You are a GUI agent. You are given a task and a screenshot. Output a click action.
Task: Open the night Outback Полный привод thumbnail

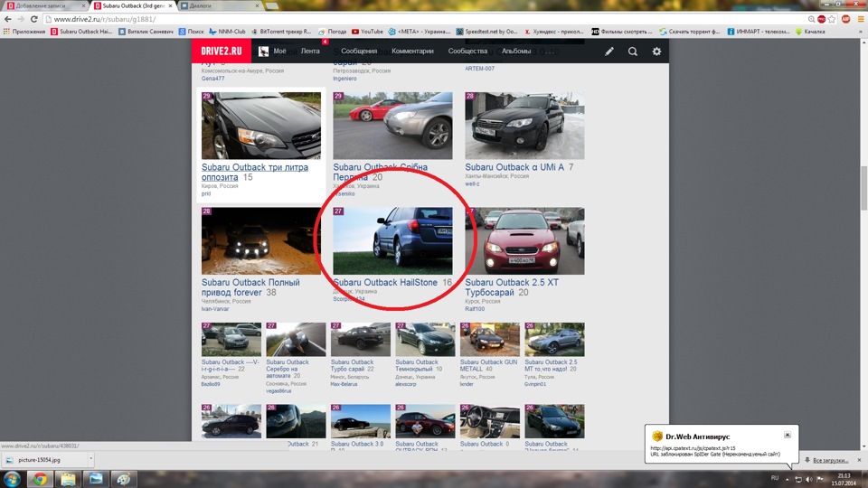tap(260, 240)
